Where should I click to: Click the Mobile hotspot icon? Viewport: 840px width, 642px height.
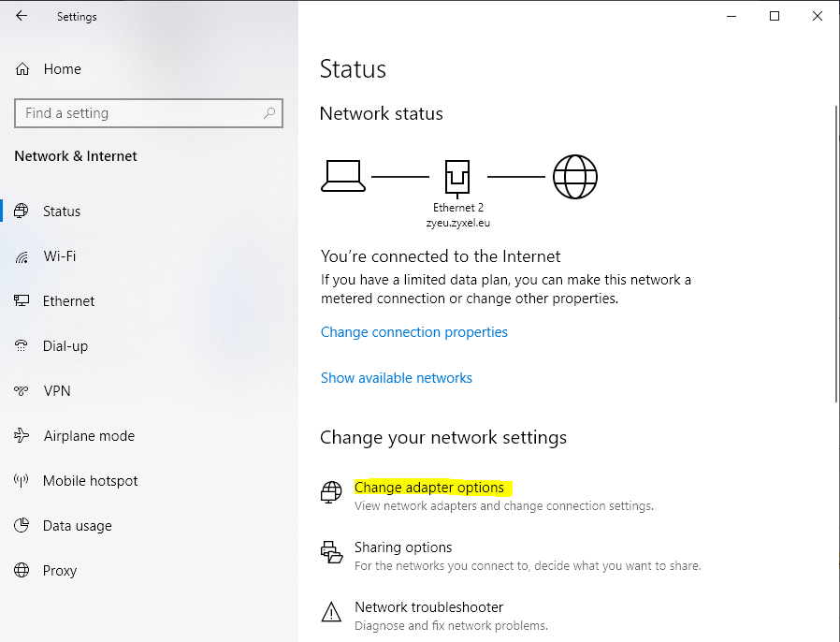22,481
